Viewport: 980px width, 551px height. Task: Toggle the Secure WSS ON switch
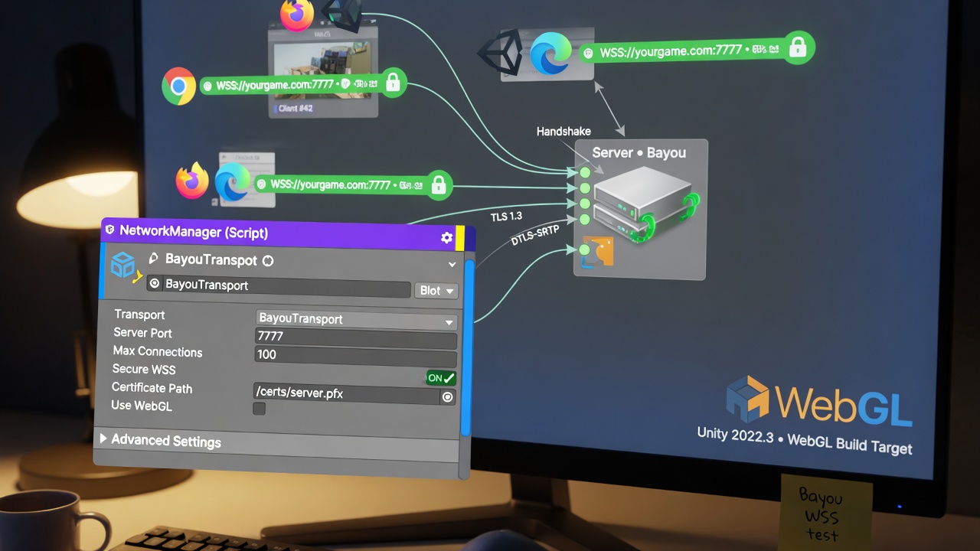[441, 378]
